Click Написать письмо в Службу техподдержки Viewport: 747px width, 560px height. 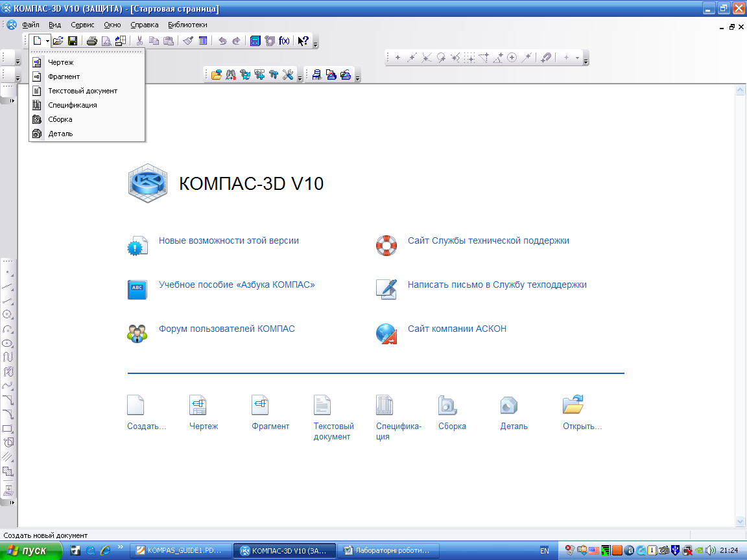coord(497,285)
